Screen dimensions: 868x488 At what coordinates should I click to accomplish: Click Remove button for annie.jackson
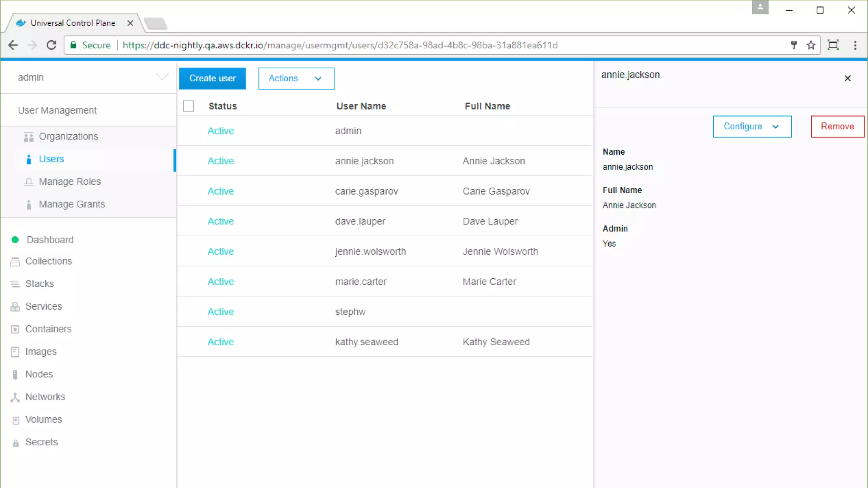tap(837, 126)
